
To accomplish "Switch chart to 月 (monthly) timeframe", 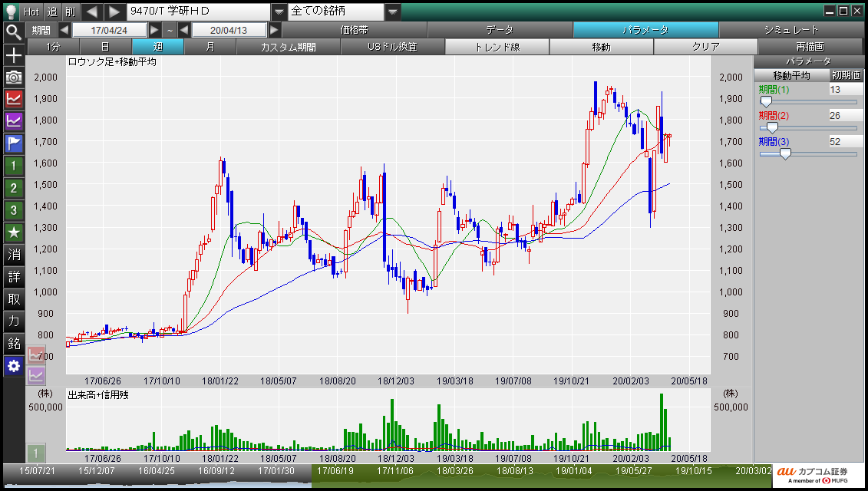I will click(x=210, y=47).
